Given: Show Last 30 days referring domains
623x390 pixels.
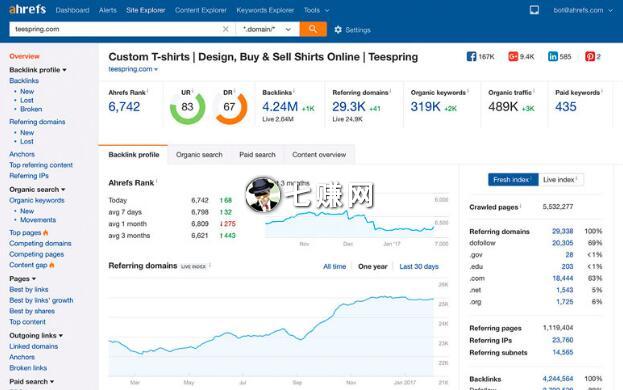Looking at the screenshot, I should pyautogui.click(x=419, y=266).
